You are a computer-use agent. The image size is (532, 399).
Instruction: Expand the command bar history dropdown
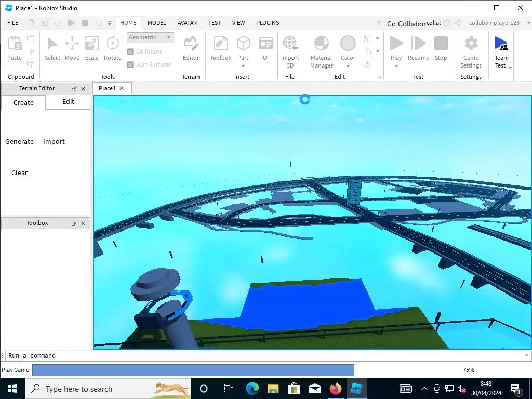[x=527, y=355]
